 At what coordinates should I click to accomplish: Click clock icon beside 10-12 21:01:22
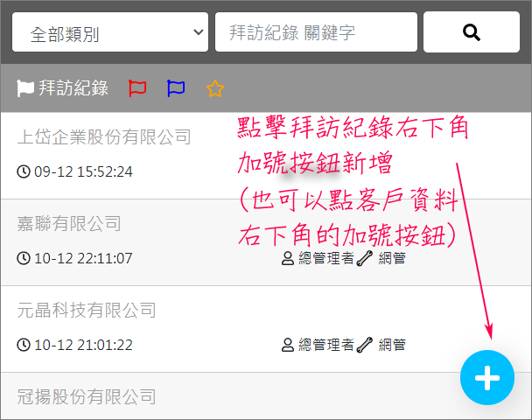pos(24,345)
